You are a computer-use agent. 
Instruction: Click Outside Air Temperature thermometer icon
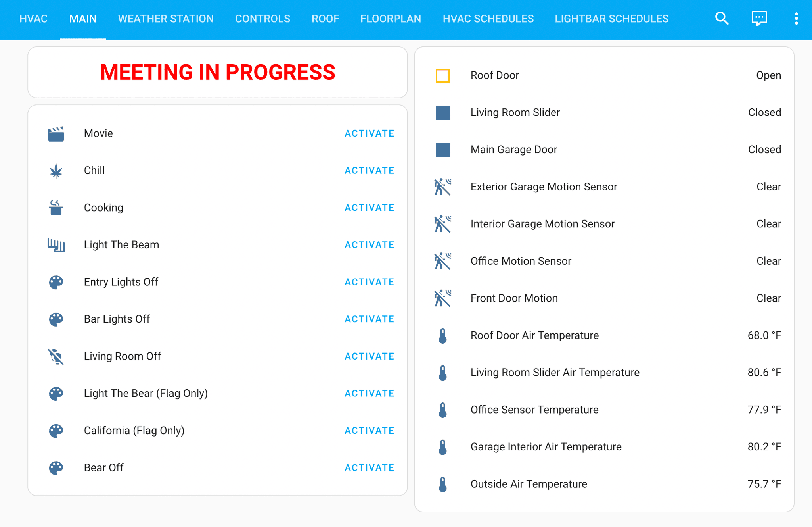click(x=442, y=484)
